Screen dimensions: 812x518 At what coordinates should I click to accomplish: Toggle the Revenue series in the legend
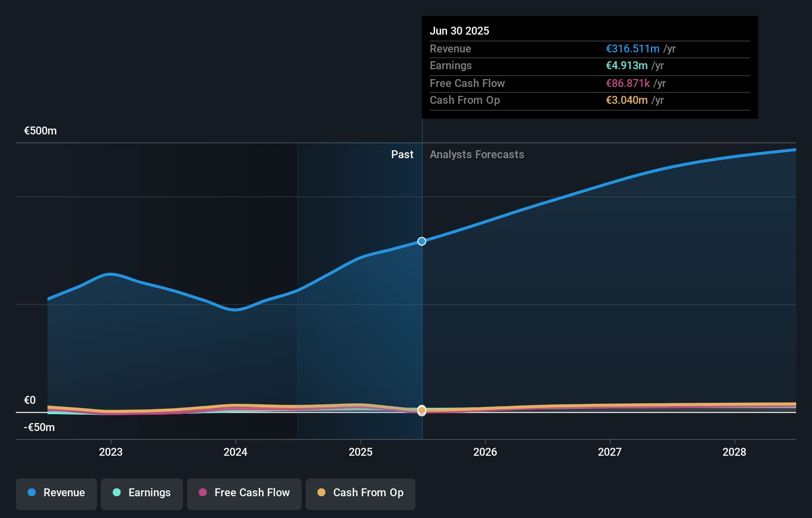56,494
